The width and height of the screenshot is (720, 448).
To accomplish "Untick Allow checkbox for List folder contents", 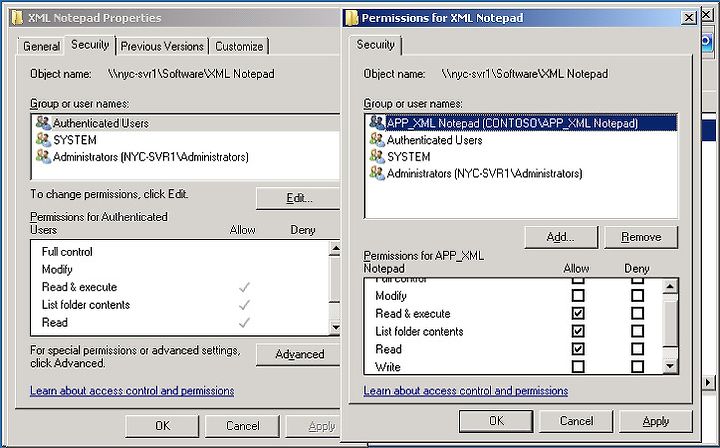I will pos(578,331).
